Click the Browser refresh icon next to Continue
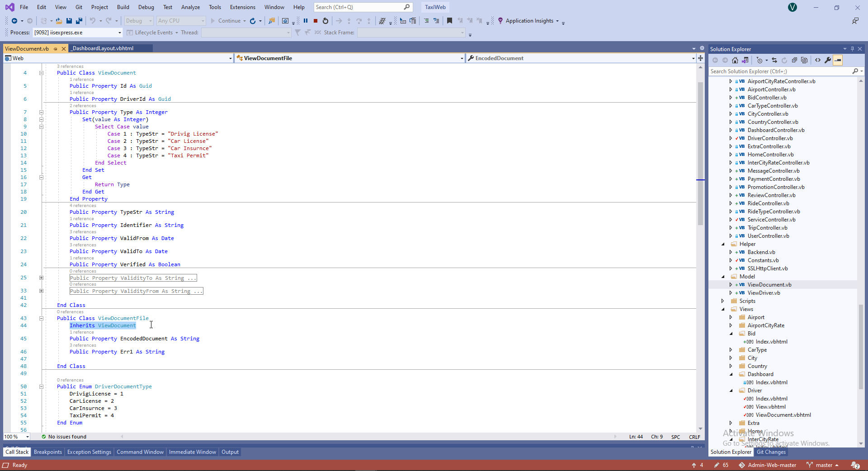Viewport: 868px width, 471px height. 253,21
